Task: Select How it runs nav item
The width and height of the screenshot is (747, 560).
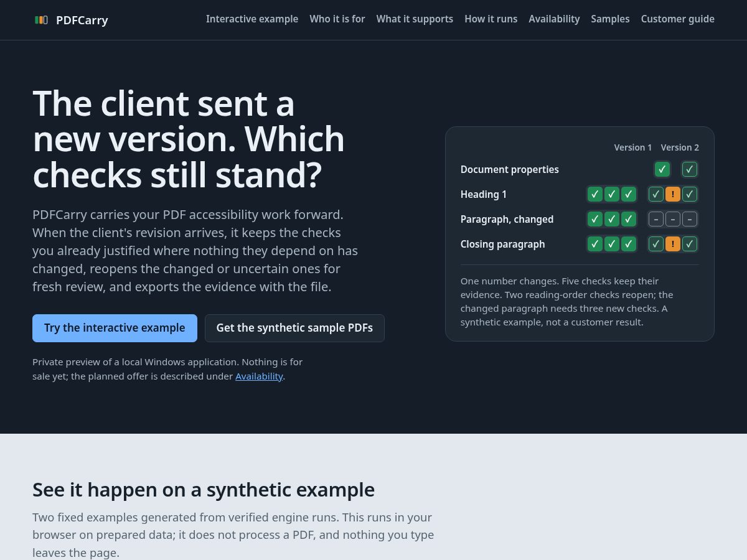Action: tap(491, 19)
